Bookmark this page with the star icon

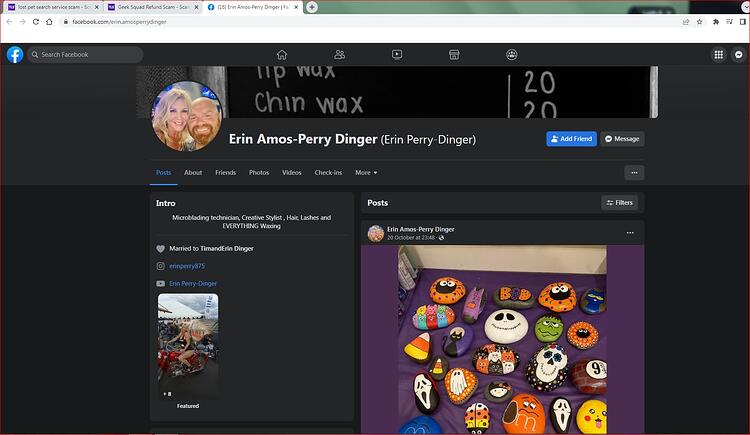pyautogui.click(x=700, y=22)
